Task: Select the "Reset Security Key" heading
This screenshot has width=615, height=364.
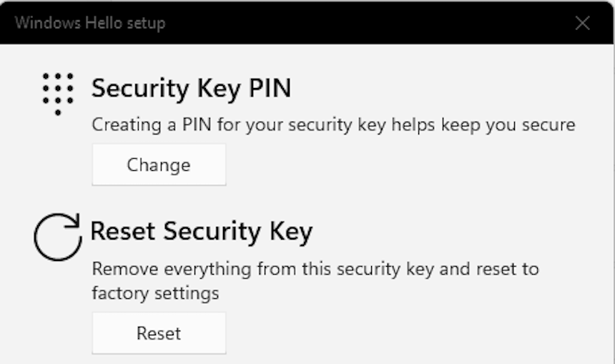Action: pyautogui.click(x=201, y=232)
